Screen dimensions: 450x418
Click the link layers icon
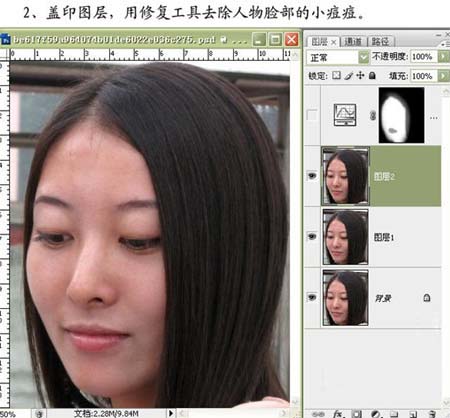319,414
